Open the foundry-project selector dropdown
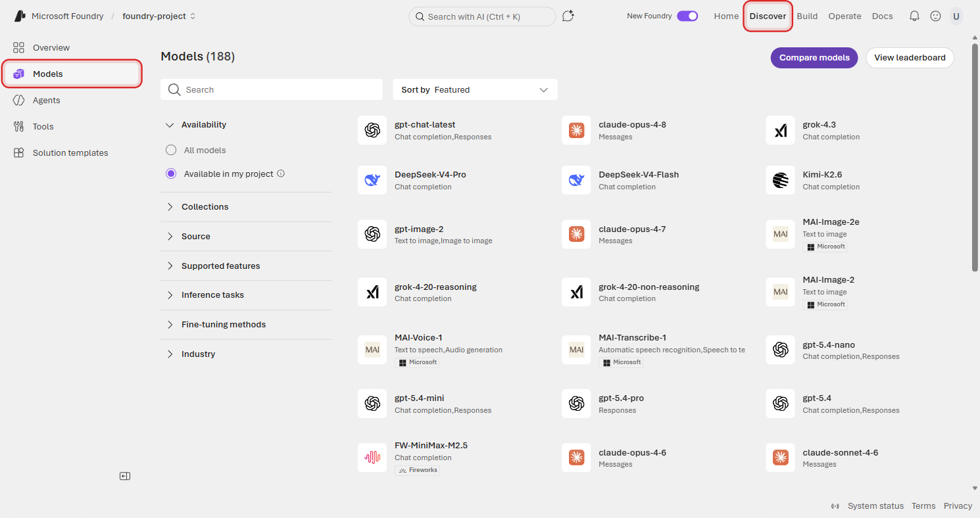Viewport: 980px width, 518px height. click(x=159, y=16)
